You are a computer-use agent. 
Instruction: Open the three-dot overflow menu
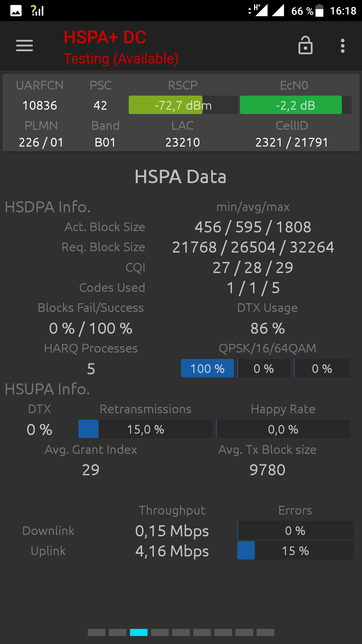point(343,46)
